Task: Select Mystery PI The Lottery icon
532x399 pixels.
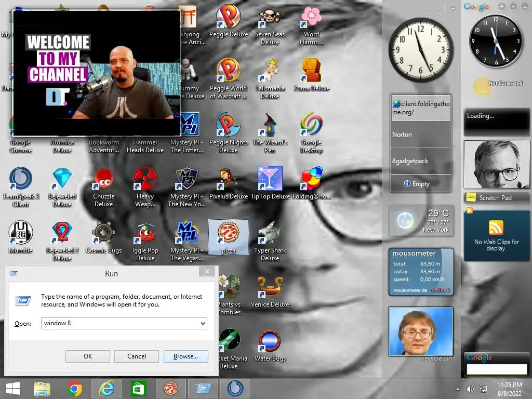Action: (x=187, y=132)
